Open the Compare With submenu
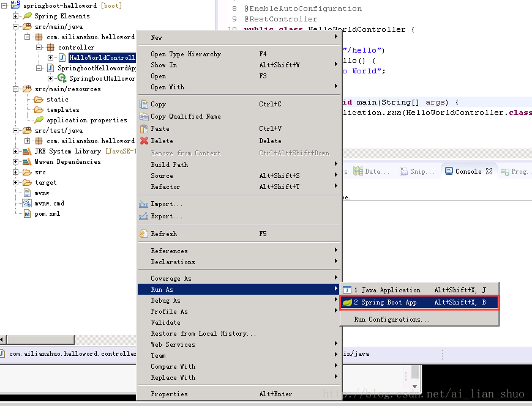Screen dimensions: 532x406 click(239, 366)
